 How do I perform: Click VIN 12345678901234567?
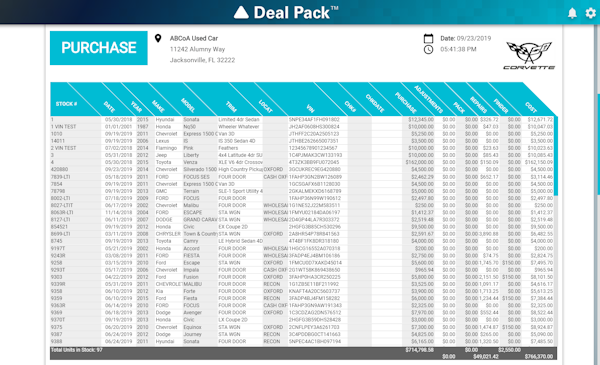pyautogui.click(x=313, y=148)
